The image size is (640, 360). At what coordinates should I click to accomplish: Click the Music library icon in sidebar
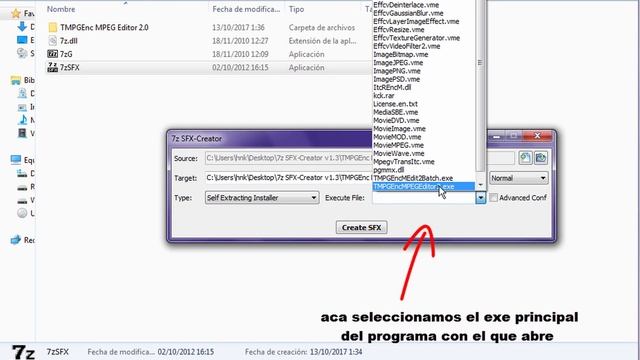pyautogui.click(x=22, y=120)
